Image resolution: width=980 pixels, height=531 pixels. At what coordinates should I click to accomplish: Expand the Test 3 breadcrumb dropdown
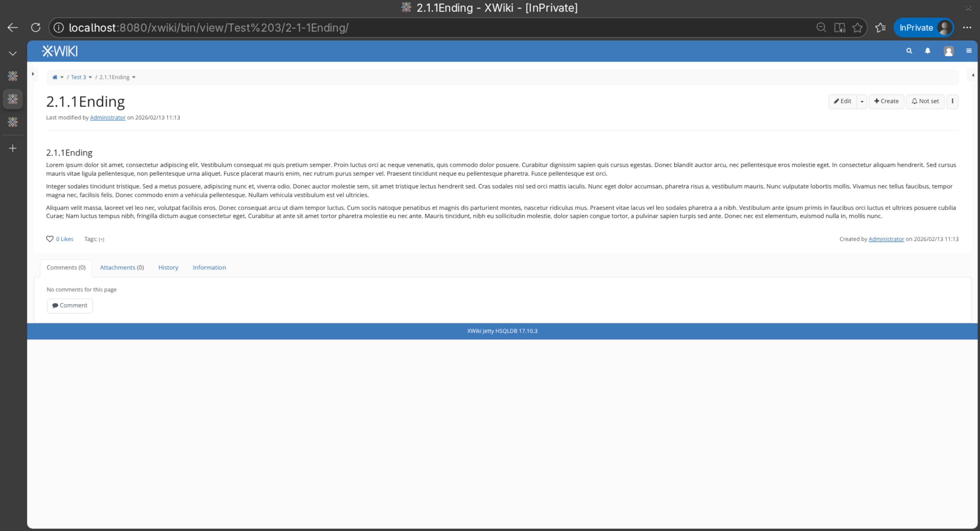90,77
